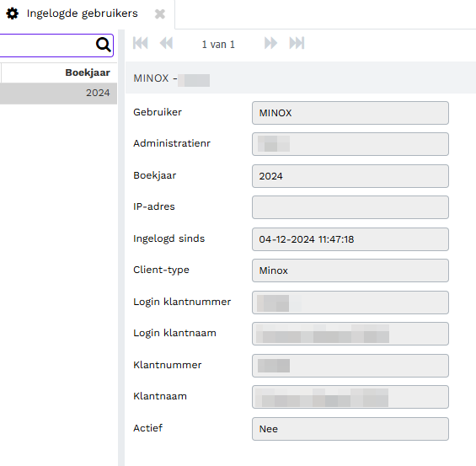Click the '1 van 1' record counter
Viewport: 476px width, 466px height.
[218, 45]
